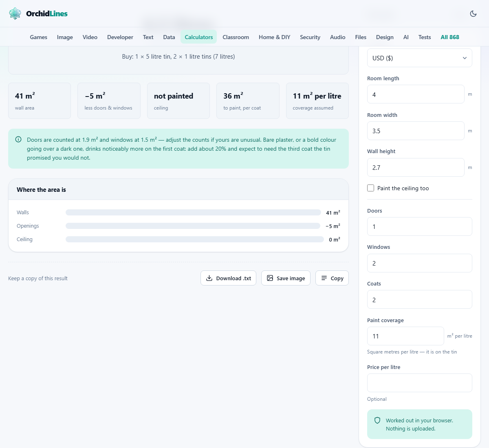Click the 'Optional' hint under price
This screenshot has width=489, height=448.
coord(377,399)
